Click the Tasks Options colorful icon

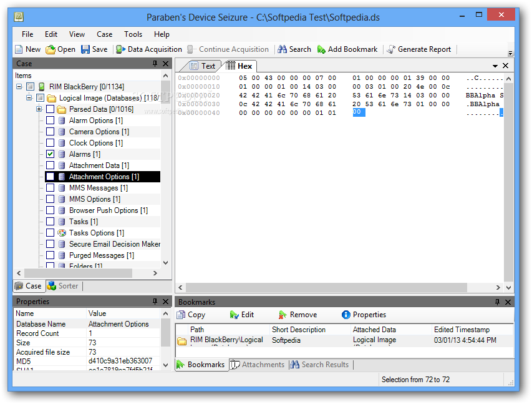pos(61,233)
